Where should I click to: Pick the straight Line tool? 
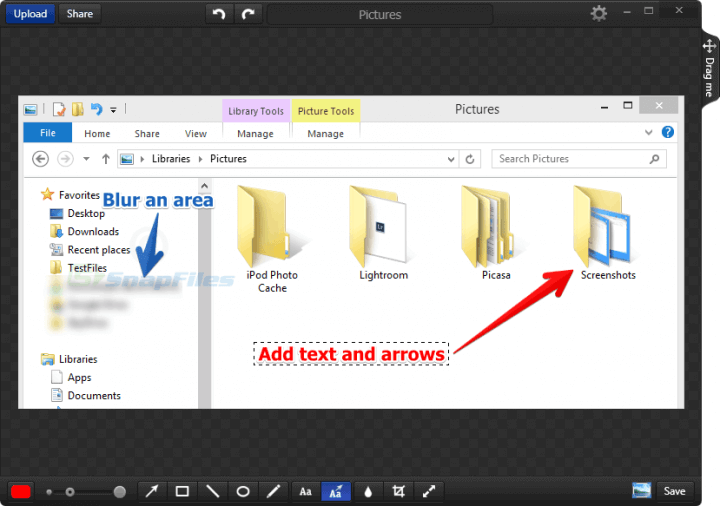coord(212,491)
